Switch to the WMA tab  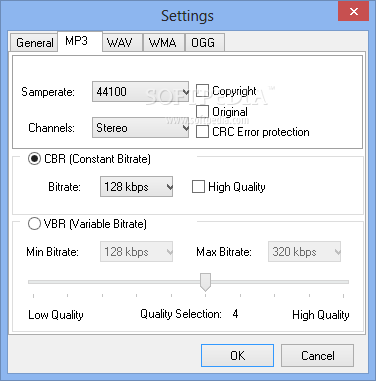point(164,43)
